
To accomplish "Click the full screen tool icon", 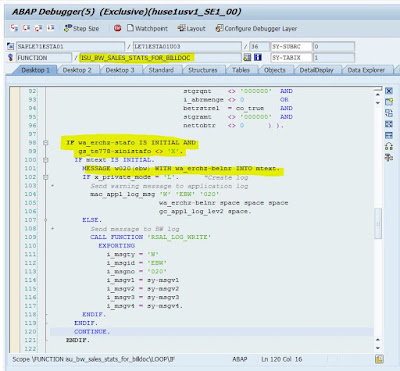I will (x=389, y=124).
